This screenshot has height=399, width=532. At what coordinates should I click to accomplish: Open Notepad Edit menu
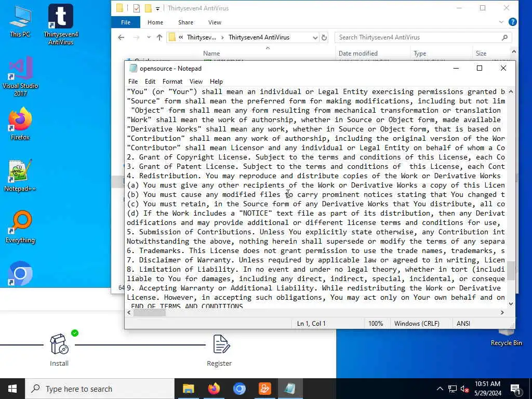point(150,82)
